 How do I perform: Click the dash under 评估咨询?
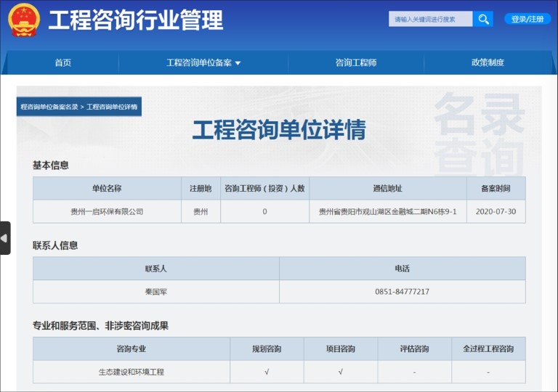tap(415, 372)
